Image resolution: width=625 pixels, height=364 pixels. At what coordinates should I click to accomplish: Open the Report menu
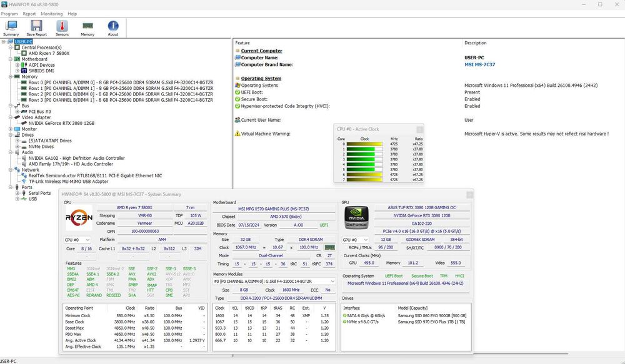coord(29,14)
